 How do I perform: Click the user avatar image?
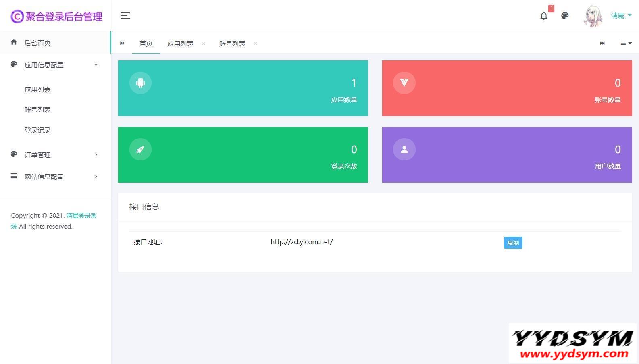pos(593,16)
